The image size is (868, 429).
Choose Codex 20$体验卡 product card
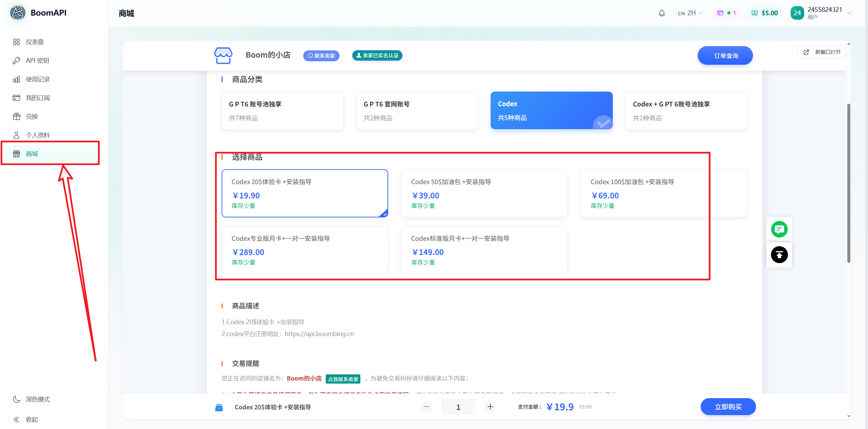305,193
